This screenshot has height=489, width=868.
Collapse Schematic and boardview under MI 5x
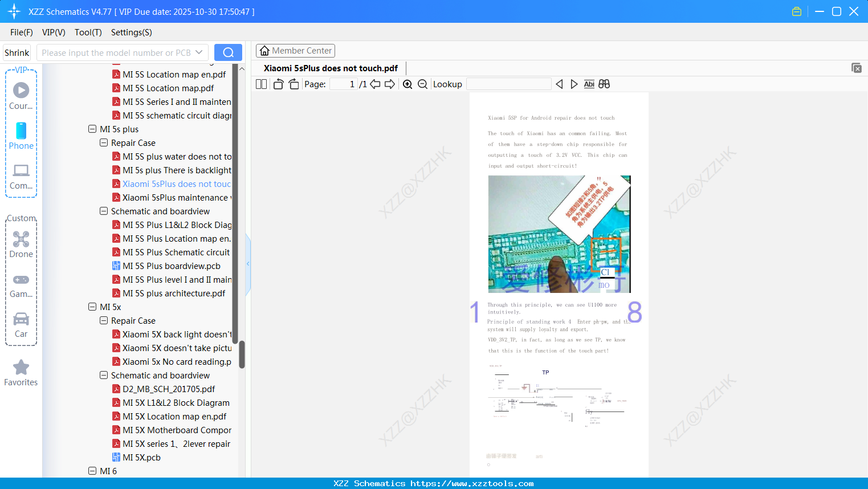104,375
